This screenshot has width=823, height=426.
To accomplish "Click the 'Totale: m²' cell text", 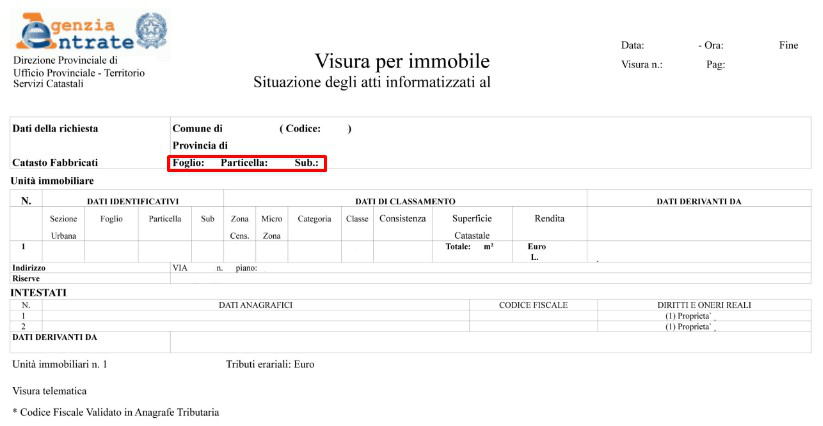I will 470,246.
